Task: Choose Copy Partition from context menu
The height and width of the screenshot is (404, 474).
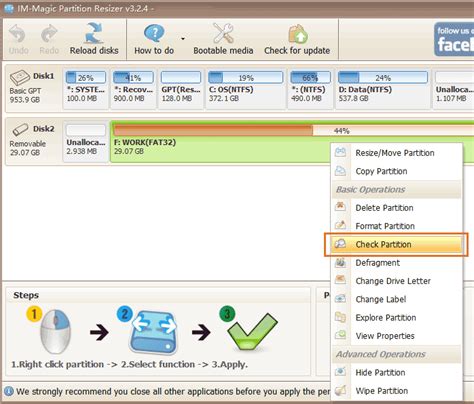Action: coord(397,171)
